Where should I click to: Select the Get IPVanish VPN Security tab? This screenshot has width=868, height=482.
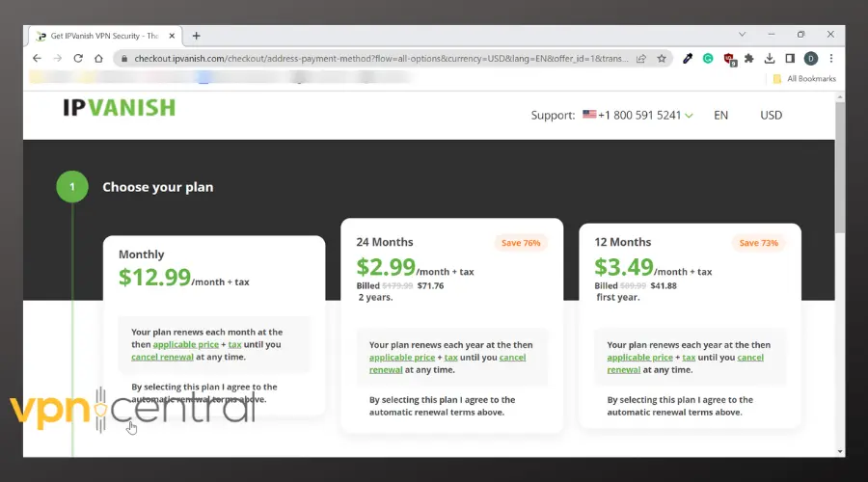pyautogui.click(x=104, y=36)
